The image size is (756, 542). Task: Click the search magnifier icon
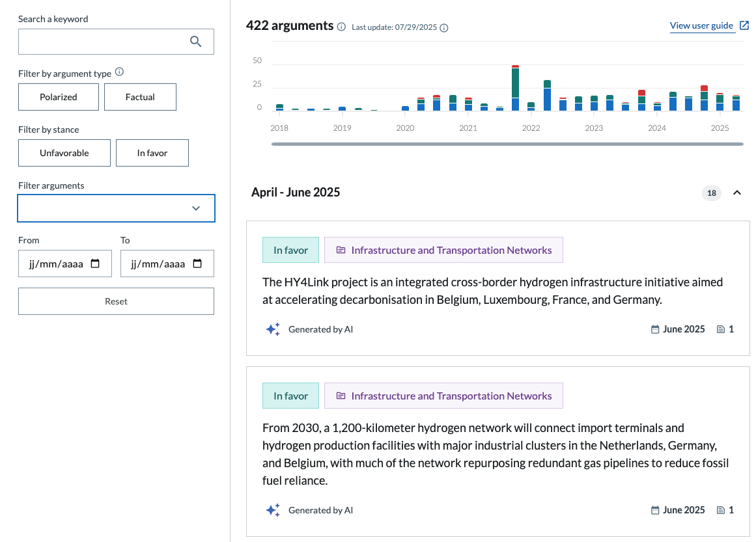(195, 42)
